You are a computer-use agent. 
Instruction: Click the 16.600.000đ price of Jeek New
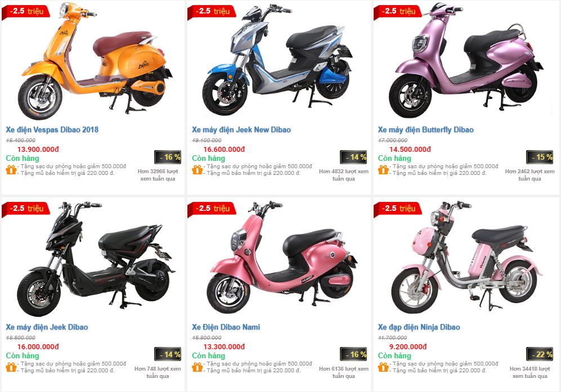tap(224, 150)
